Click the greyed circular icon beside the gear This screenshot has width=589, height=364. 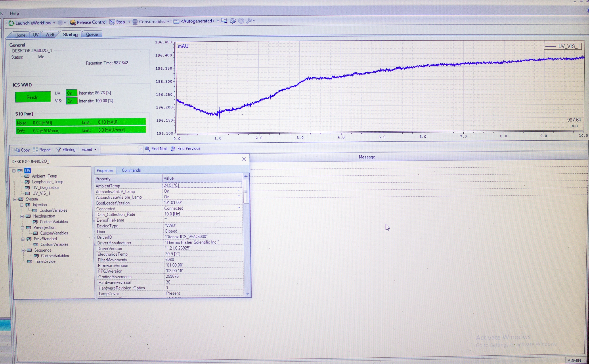[241, 21]
